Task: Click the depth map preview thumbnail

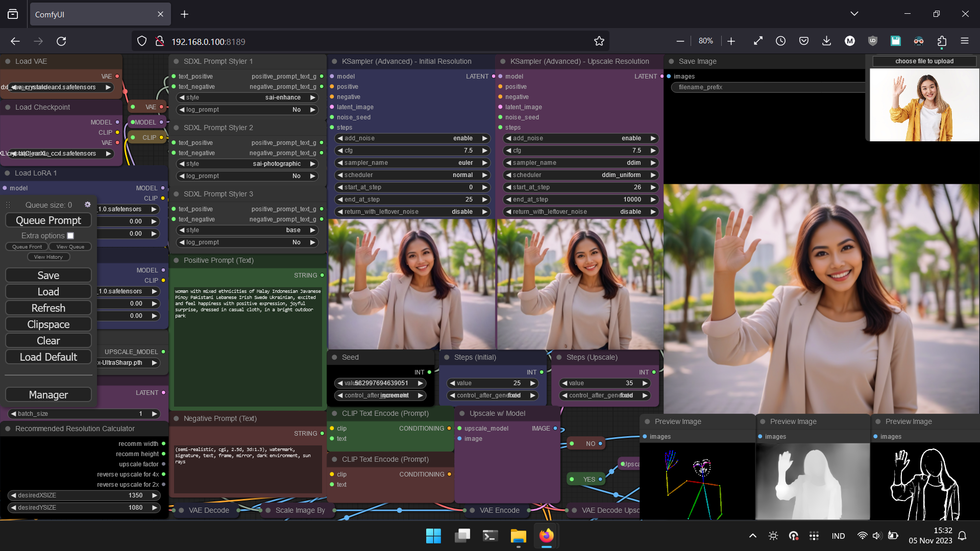Action: [813, 481]
